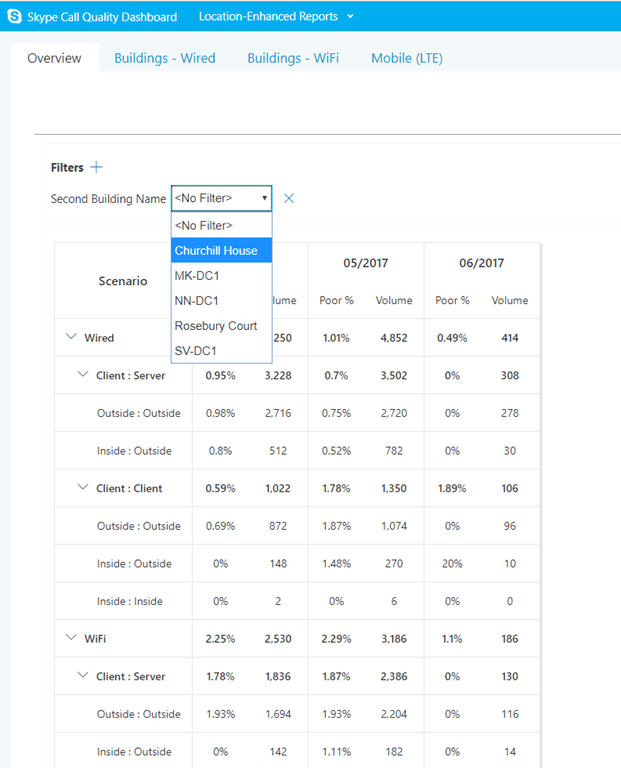Remove the Second Building Name filter
Viewport: 621px width, 768px height.
[x=289, y=199]
